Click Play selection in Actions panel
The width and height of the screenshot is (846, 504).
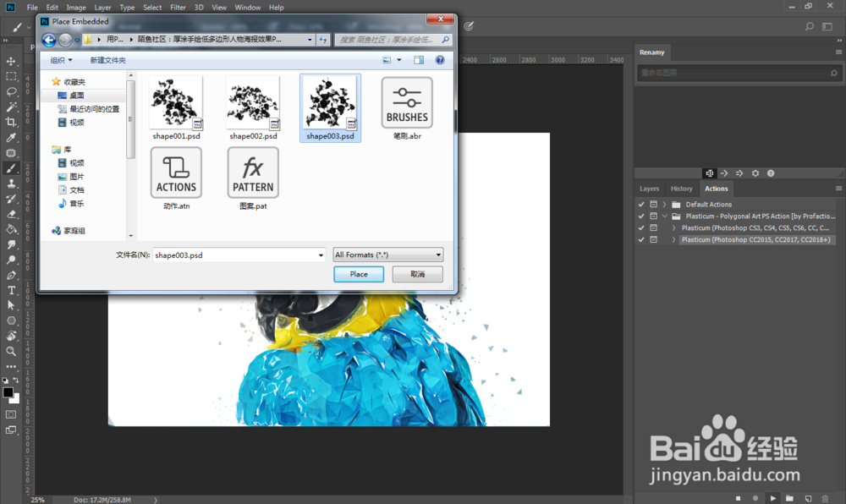772,498
